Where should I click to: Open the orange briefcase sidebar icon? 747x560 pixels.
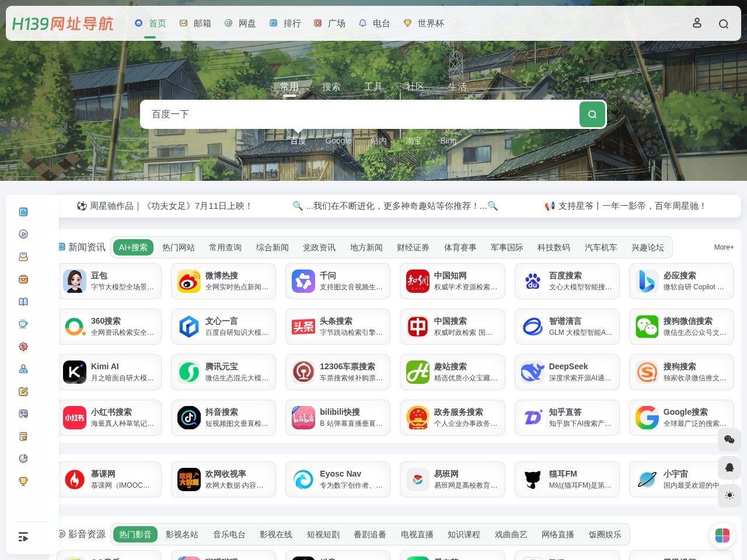23,279
